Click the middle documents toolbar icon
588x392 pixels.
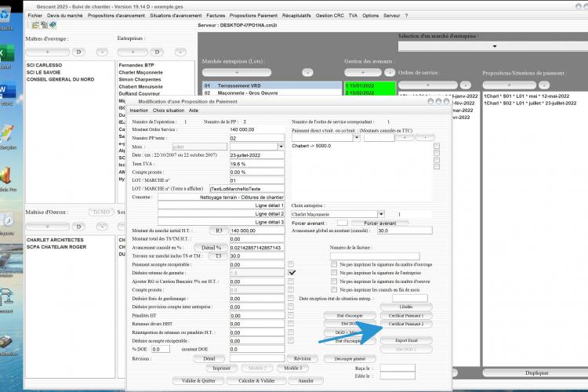click(x=44, y=25)
